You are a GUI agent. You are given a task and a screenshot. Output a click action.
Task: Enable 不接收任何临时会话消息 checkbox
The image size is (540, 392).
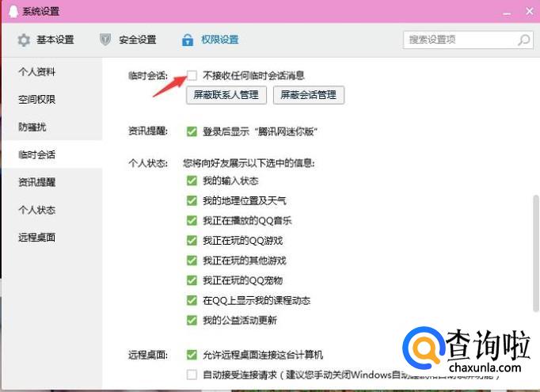(x=192, y=75)
